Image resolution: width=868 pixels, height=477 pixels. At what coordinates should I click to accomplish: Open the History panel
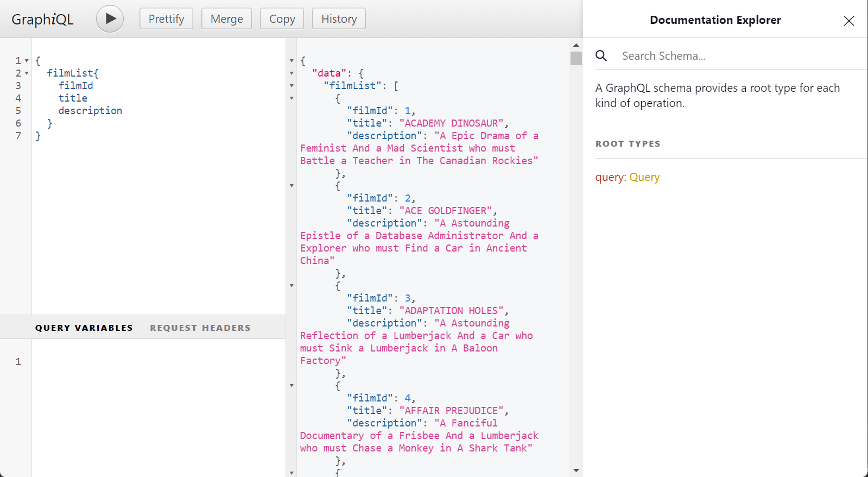339,19
